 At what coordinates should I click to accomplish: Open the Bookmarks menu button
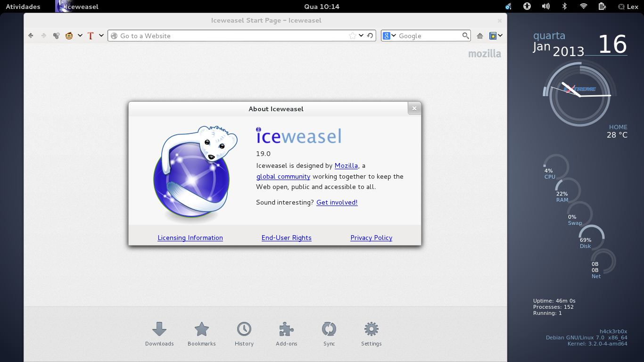tap(493, 36)
